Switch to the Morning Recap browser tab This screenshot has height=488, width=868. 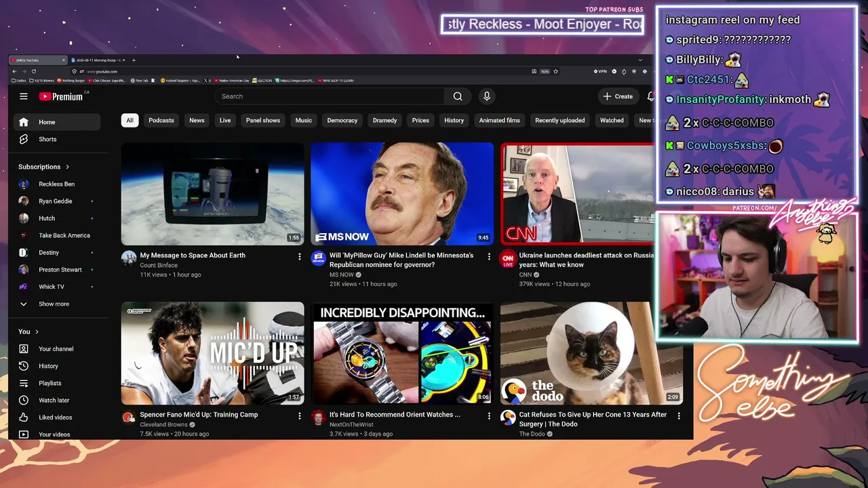pos(98,60)
